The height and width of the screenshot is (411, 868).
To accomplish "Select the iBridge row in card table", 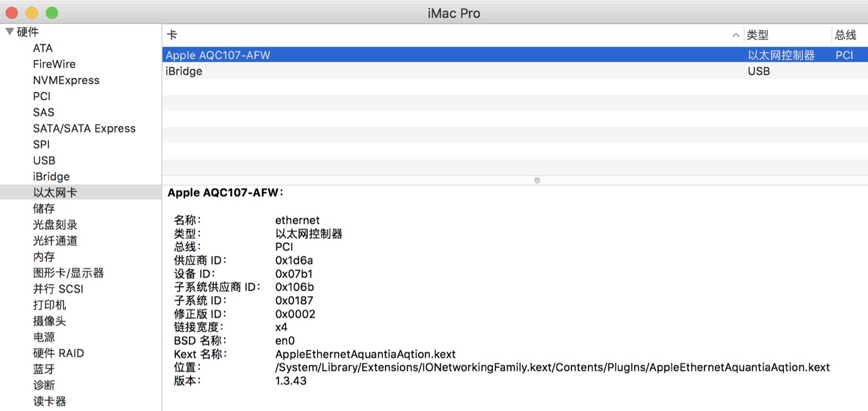I will [x=515, y=71].
